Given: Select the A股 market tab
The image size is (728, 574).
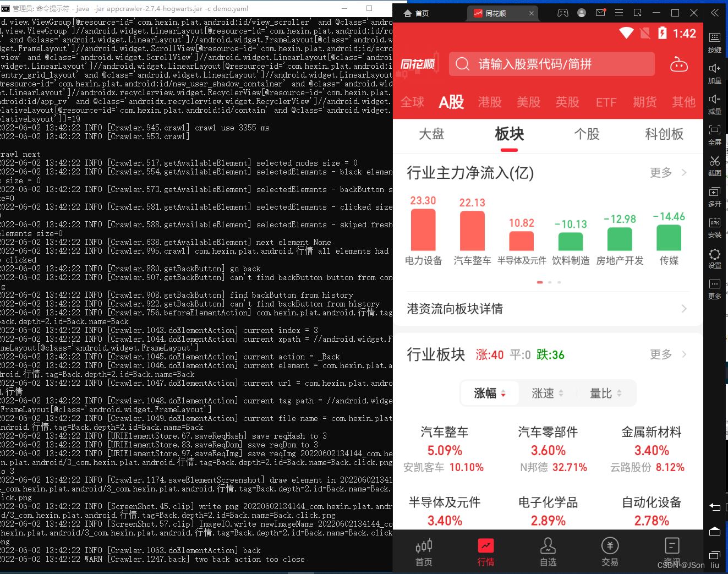Looking at the screenshot, I should coord(451,102).
